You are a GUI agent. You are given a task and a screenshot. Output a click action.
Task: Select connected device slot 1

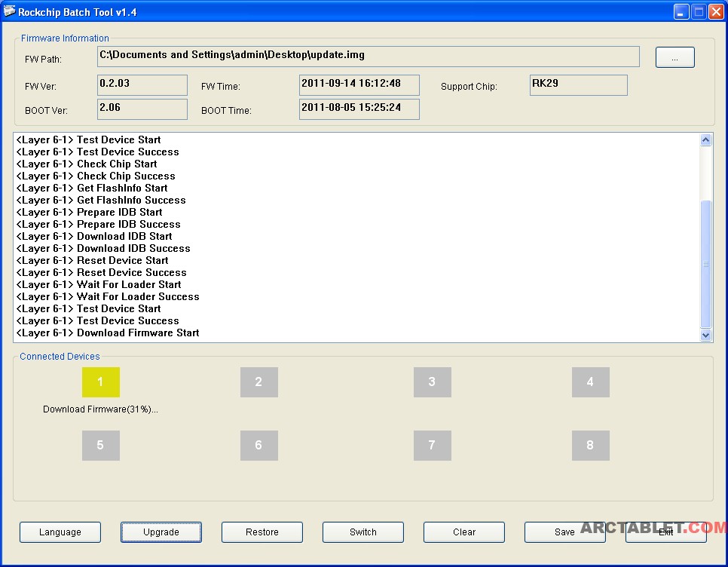[101, 382]
